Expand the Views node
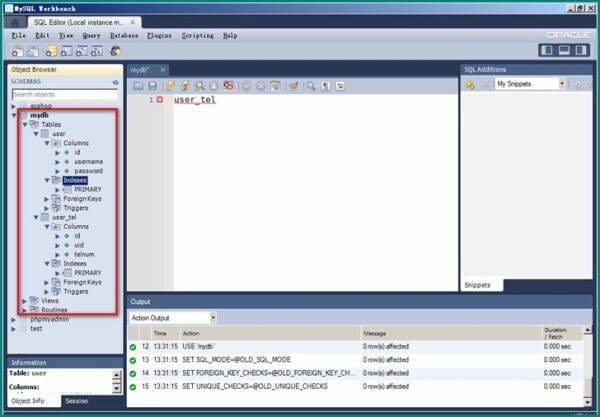This screenshot has height=417, width=600. pyautogui.click(x=25, y=301)
